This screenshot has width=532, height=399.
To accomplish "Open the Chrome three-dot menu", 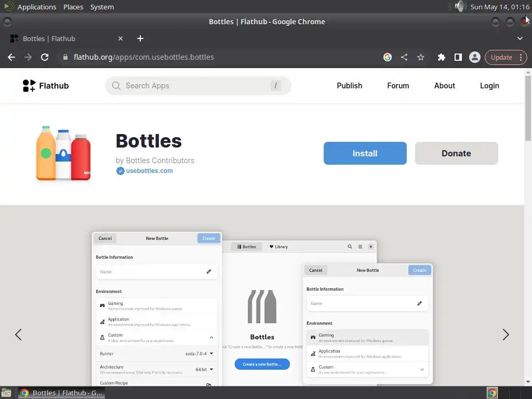I will (521, 57).
